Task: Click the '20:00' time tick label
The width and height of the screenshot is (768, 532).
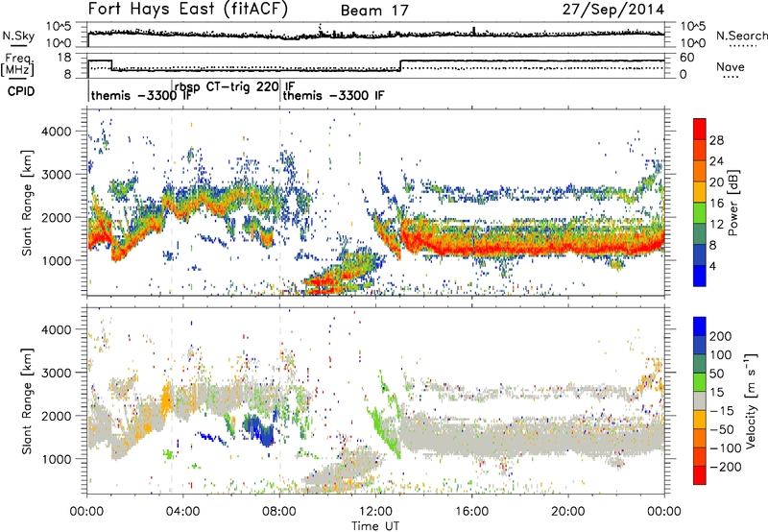Action: coord(567,512)
